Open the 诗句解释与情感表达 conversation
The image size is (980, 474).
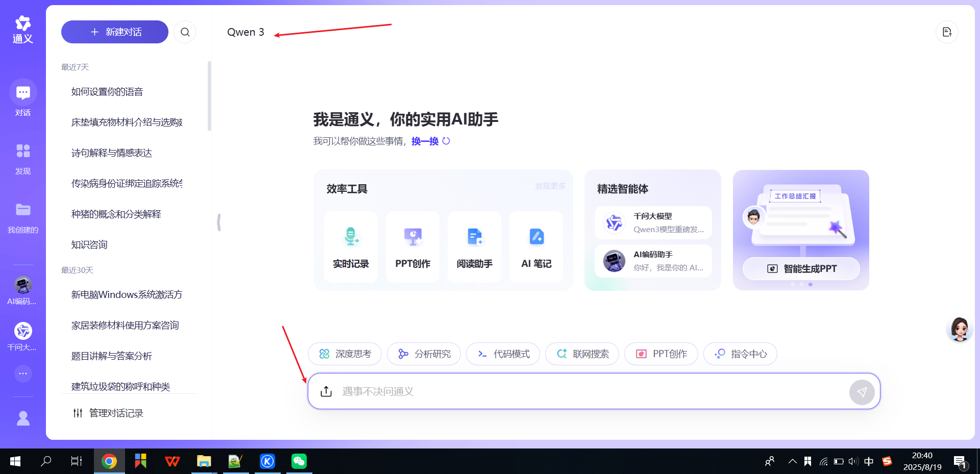coord(112,153)
